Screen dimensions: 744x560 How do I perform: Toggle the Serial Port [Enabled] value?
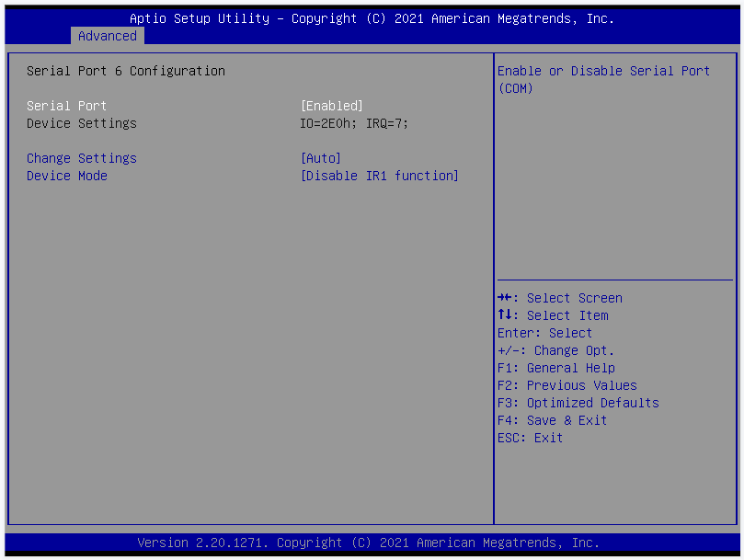[x=332, y=106]
